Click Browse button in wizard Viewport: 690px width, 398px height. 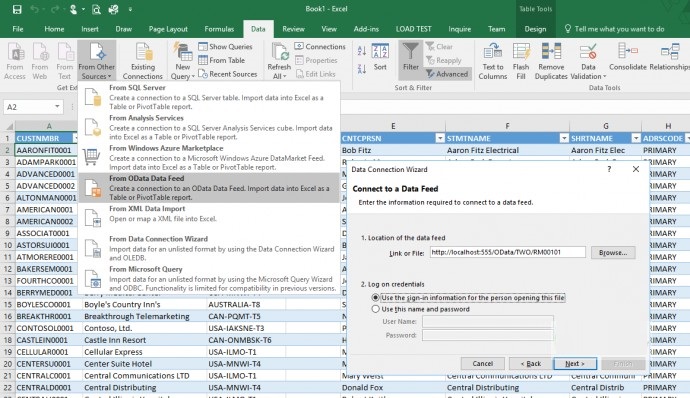tap(613, 252)
